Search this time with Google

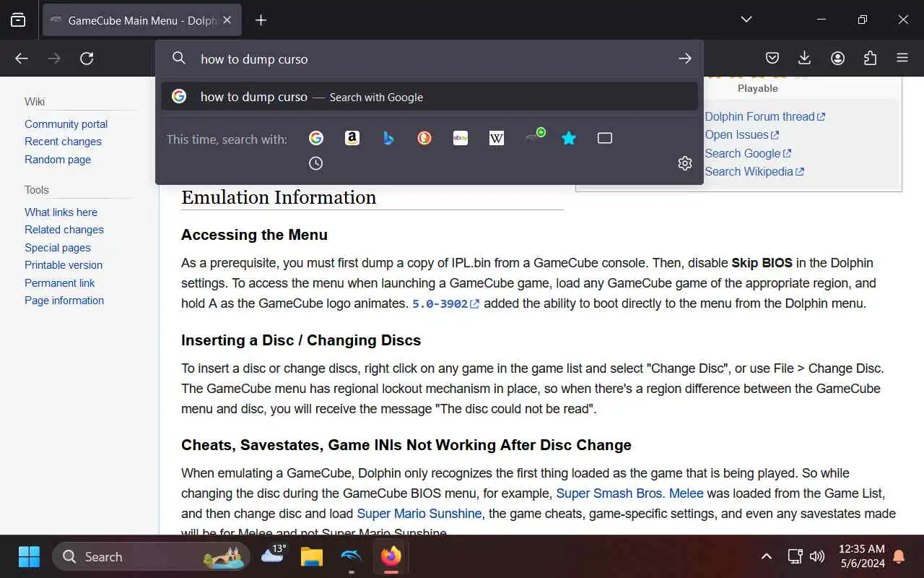[316, 138]
